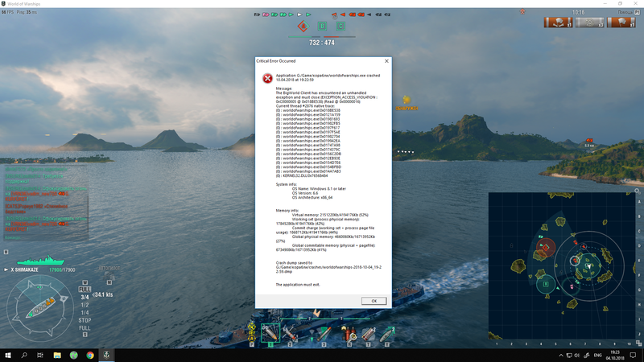Click capture point A red diamond indicator
The height and width of the screenshot is (362, 644).
click(x=303, y=27)
